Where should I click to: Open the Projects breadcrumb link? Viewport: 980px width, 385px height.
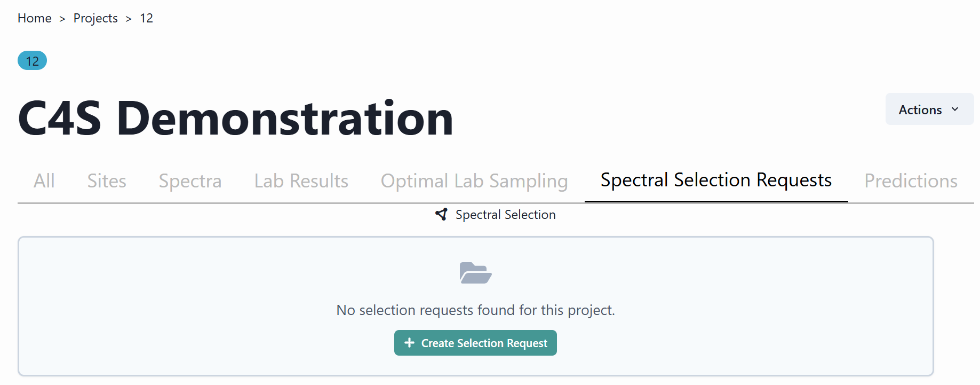[95, 18]
